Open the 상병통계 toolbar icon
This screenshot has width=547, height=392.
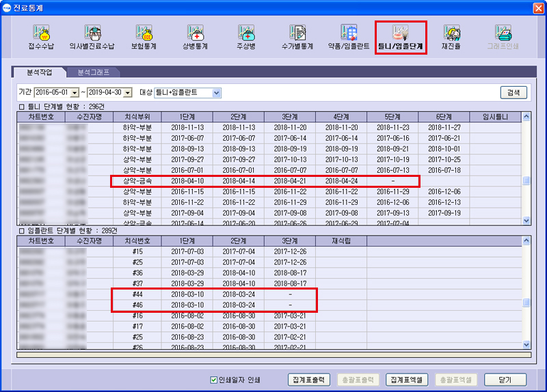tap(194, 37)
